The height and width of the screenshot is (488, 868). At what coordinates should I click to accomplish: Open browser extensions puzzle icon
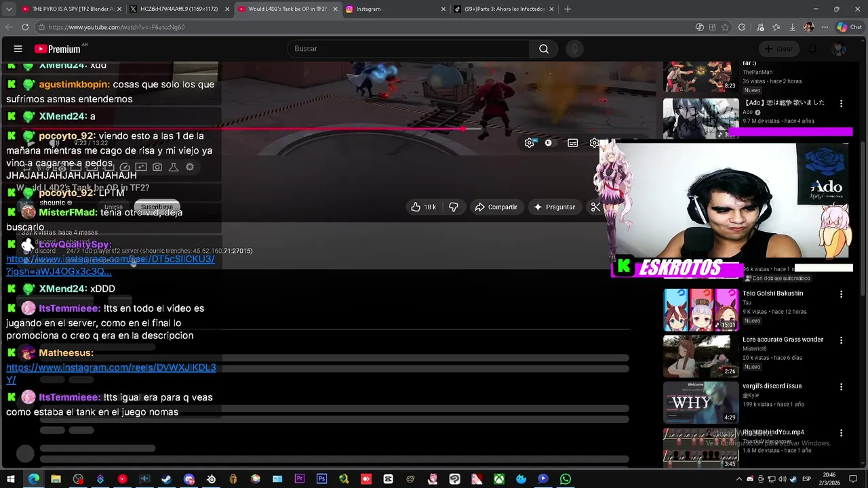[741, 27]
